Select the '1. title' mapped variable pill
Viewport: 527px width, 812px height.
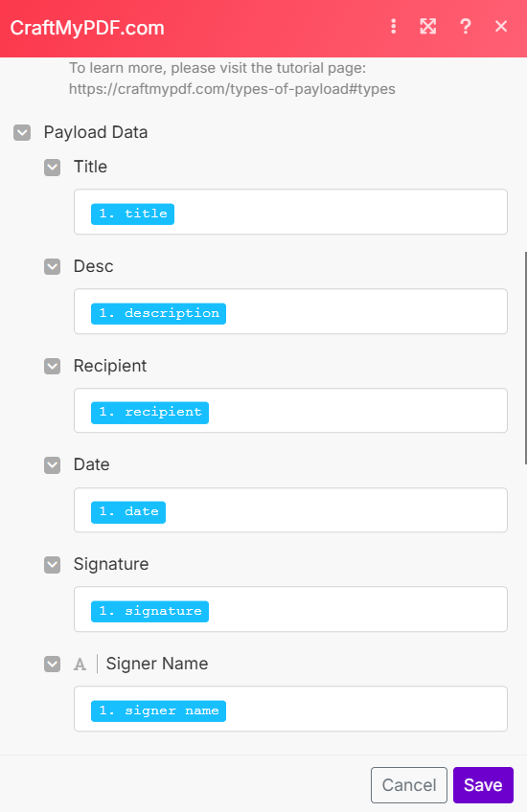(132, 214)
